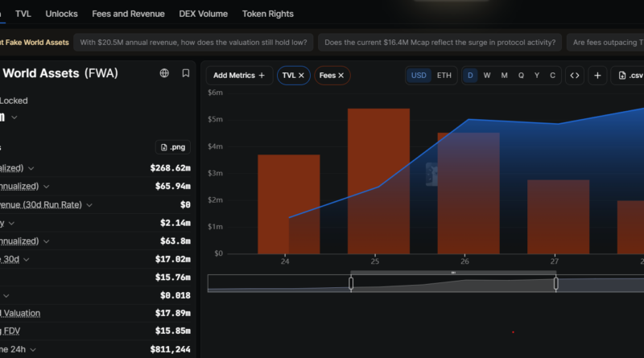Select yearly (Y) chart interval
644x358 pixels.
pos(537,76)
